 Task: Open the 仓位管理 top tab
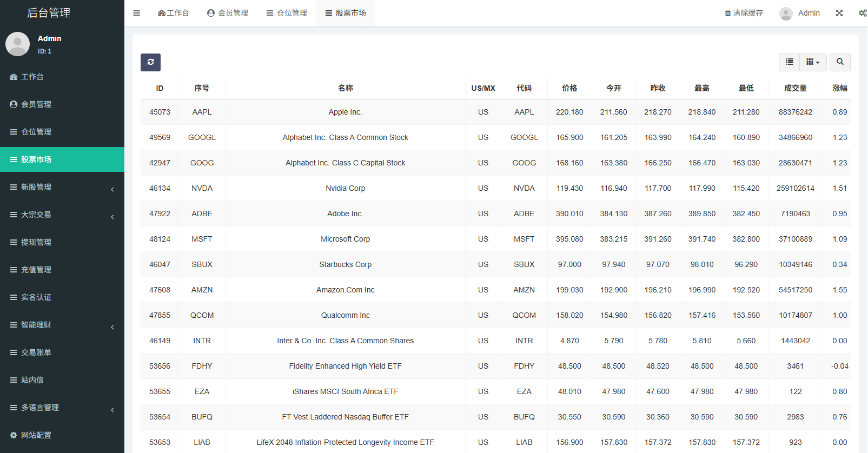tap(287, 13)
